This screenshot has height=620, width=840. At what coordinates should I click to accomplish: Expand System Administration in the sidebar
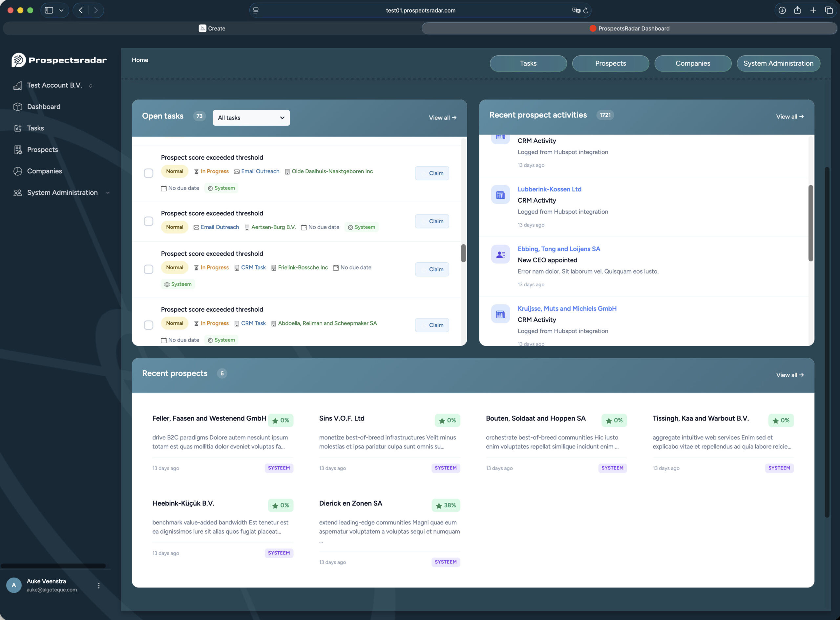(108, 192)
